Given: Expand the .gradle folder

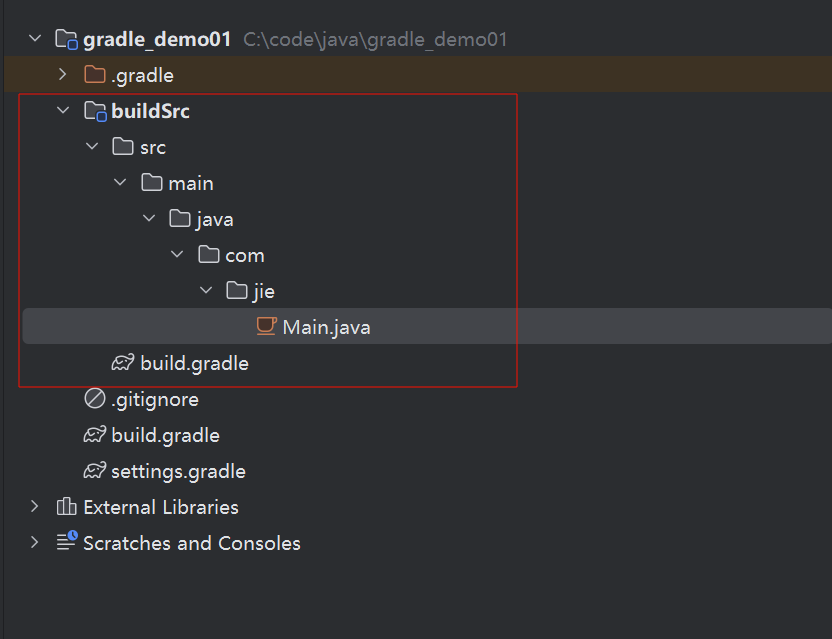Looking at the screenshot, I should point(63,75).
